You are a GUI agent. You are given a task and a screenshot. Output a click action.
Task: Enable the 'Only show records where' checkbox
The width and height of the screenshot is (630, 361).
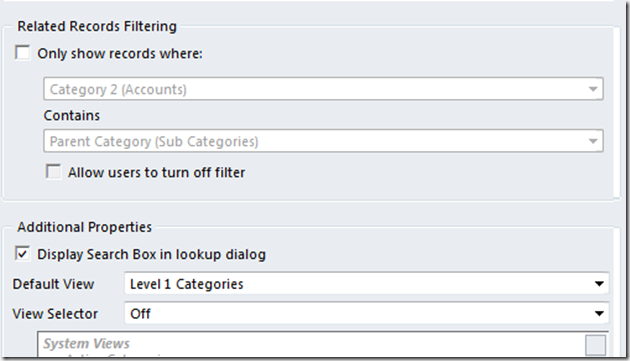tap(22, 53)
